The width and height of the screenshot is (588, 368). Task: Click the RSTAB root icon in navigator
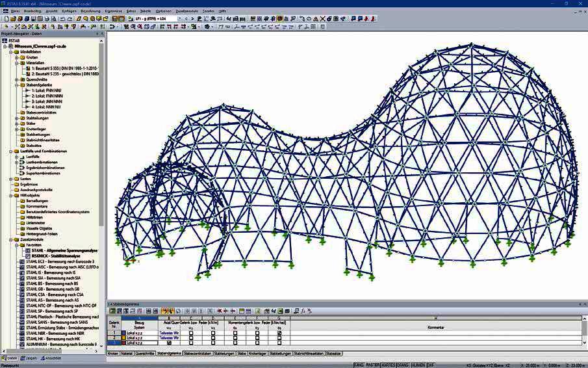click(5, 40)
